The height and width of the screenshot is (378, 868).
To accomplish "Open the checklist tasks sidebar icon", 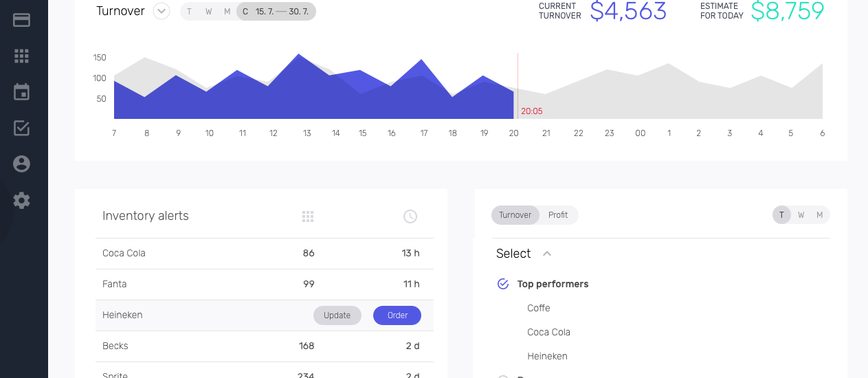I will (x=21, y=128).
